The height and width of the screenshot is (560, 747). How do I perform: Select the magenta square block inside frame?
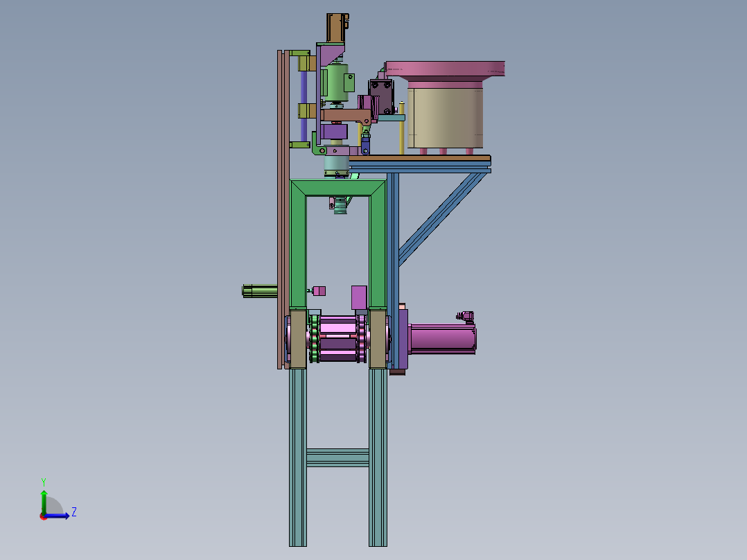click(x=359, y=297)
